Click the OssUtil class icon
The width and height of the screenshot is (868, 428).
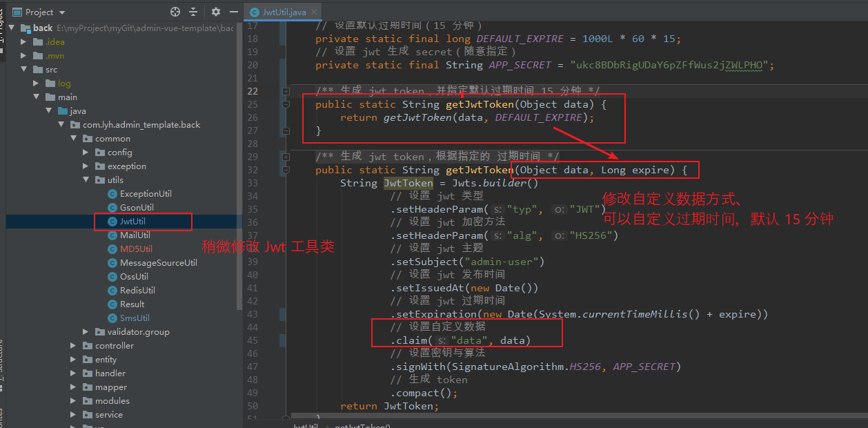[x=113, y=277]
